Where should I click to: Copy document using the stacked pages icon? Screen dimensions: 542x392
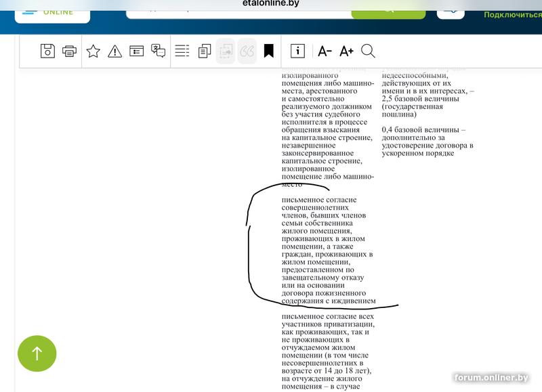[205, 51]
